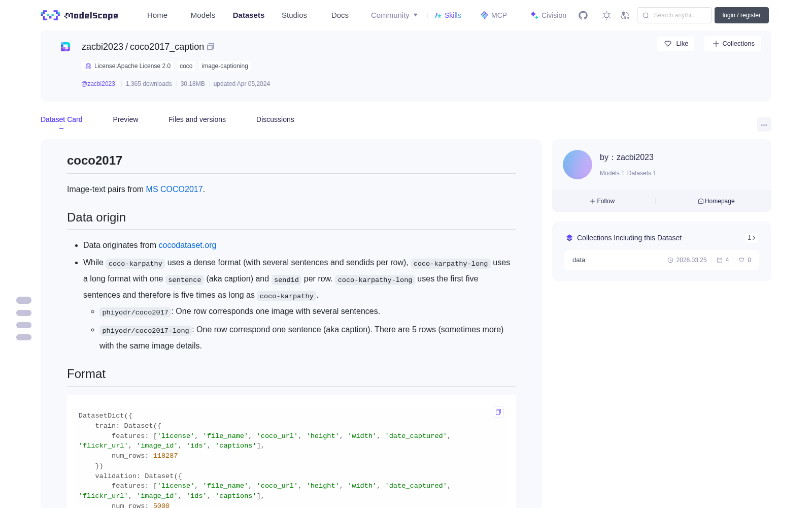The image size is (812, 508).
Task: Click 'Models 1' under zacbi2023
Action: (x=612, y=173)
